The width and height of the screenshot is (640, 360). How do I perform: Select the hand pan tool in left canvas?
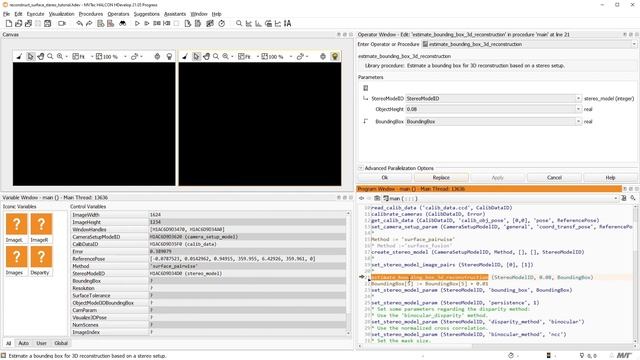point(40,56)
